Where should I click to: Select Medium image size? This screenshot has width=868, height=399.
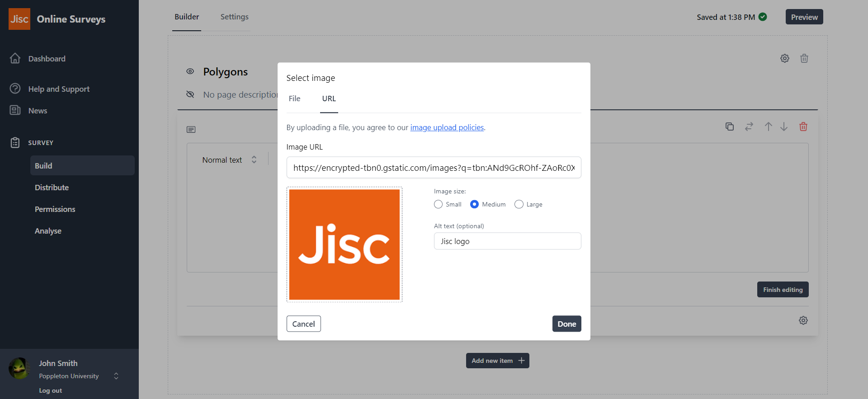coord(474,204)
